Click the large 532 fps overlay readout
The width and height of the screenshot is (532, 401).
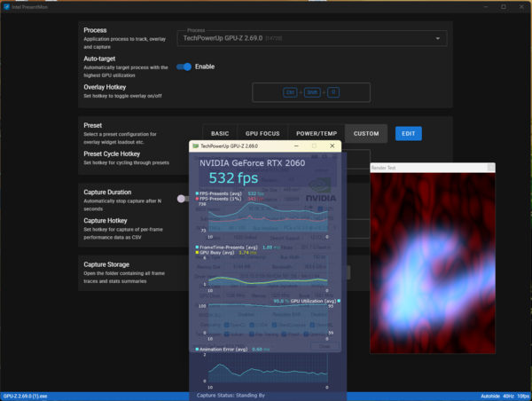[233, 178]
